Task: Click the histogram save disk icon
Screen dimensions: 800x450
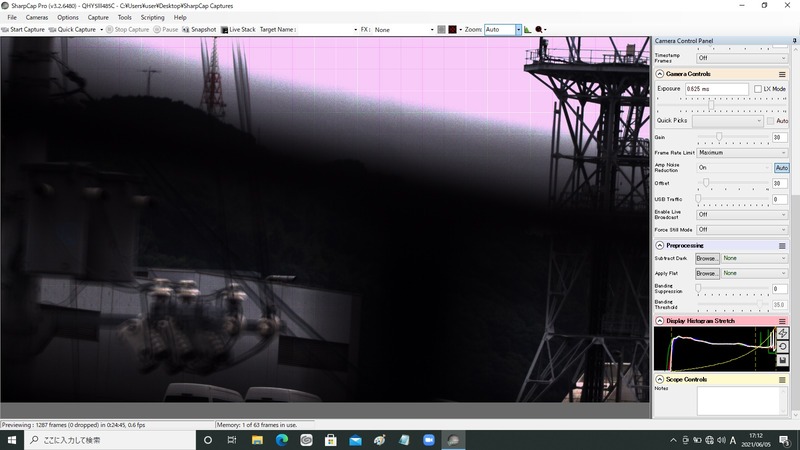Action: point(783,360)
